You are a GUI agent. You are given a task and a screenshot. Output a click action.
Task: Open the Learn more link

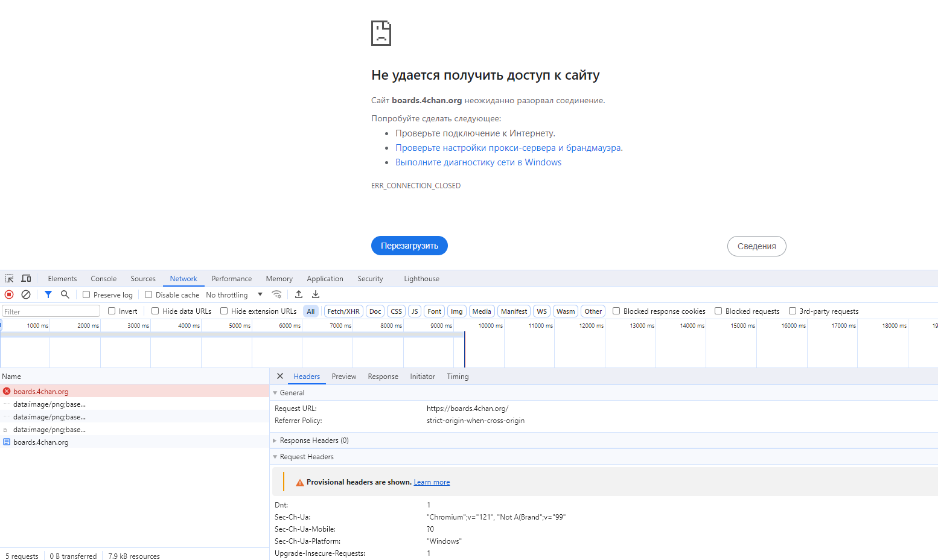pos(432,482)
